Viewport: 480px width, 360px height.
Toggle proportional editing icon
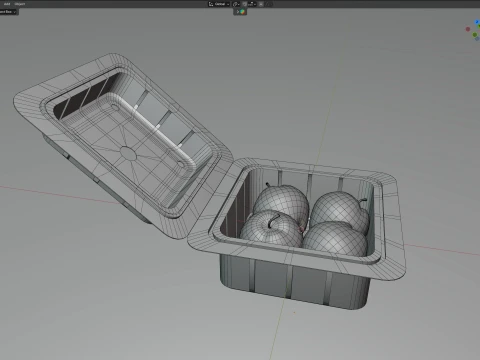tap(261, 4)
